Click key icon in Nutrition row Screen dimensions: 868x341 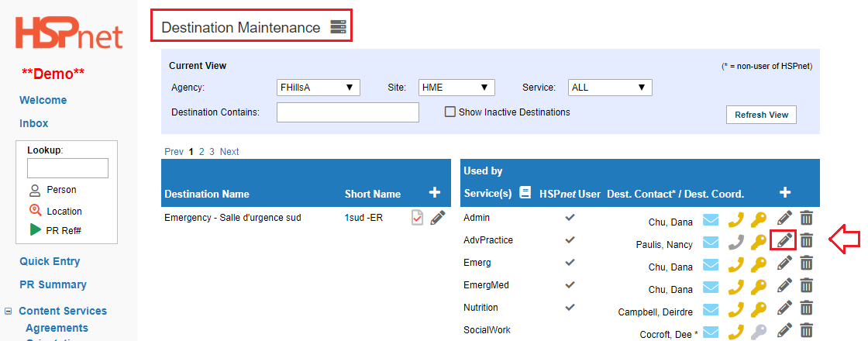click(x=759, y=310)
